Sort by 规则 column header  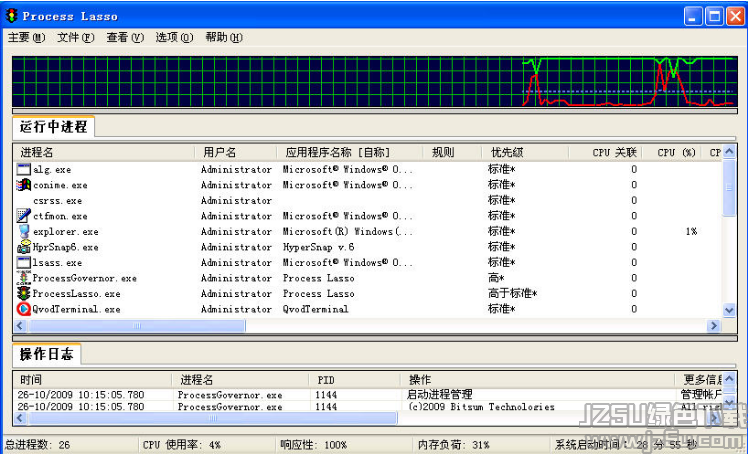point(452,152)
